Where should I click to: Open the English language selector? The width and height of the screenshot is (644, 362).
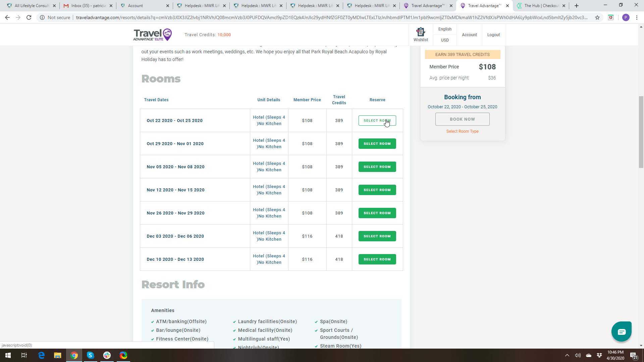click(445, 29)
